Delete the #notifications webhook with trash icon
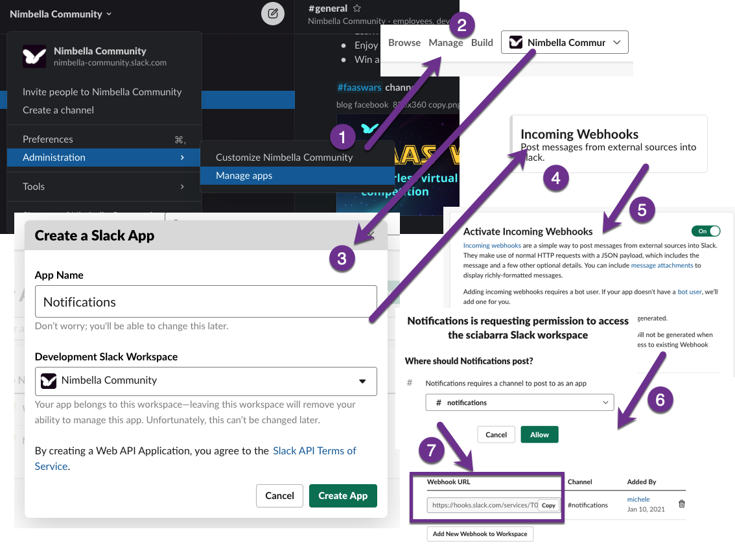This screenshot has height=560, width=735. point(682,504)
